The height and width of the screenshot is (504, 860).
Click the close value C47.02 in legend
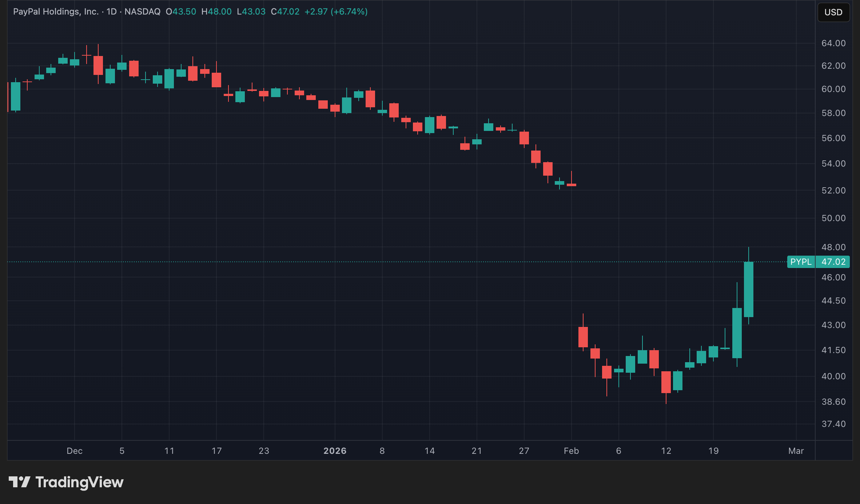coord(285,12)
